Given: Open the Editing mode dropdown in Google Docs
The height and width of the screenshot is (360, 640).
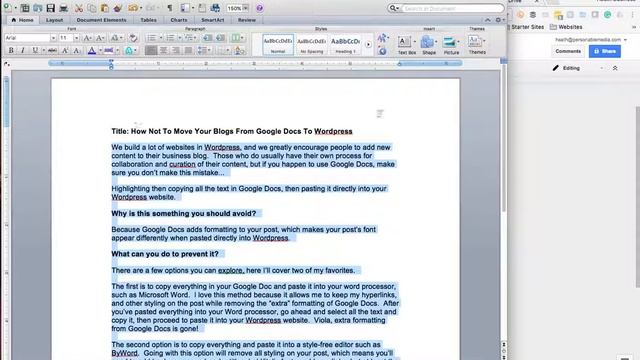Looking at the screenshot, I should 579,68.
